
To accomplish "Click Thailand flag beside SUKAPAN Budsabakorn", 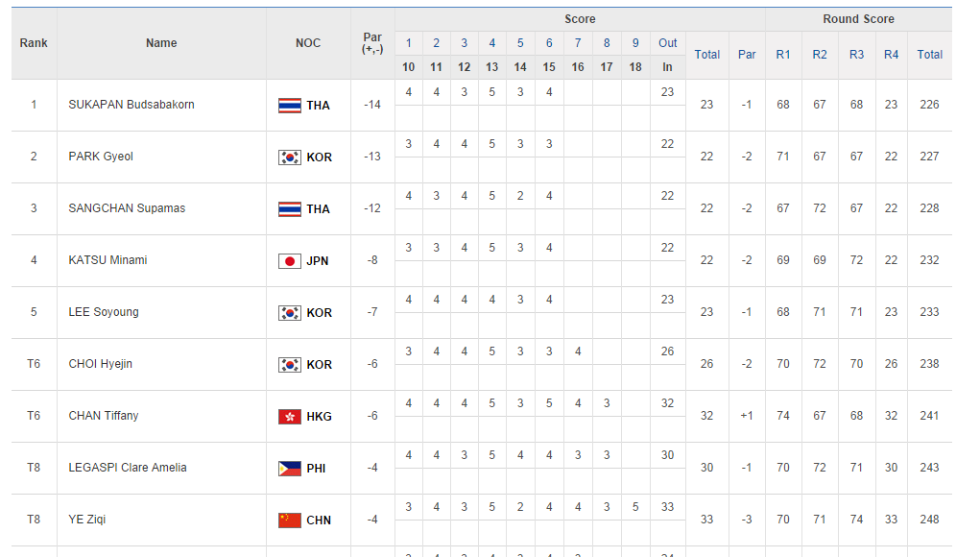I will click(x=289, y=106).
